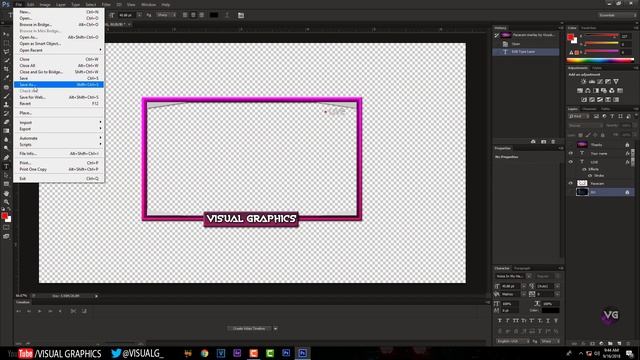Image resolution: width=640 pixels, height=360 pixels.
Task: Select the Brush tool
Action: point(6,96)
